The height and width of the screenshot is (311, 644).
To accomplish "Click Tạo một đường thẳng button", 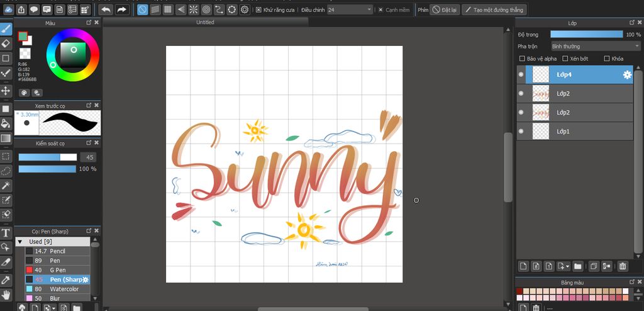I will pyautogui.click(x=494, y=9).
